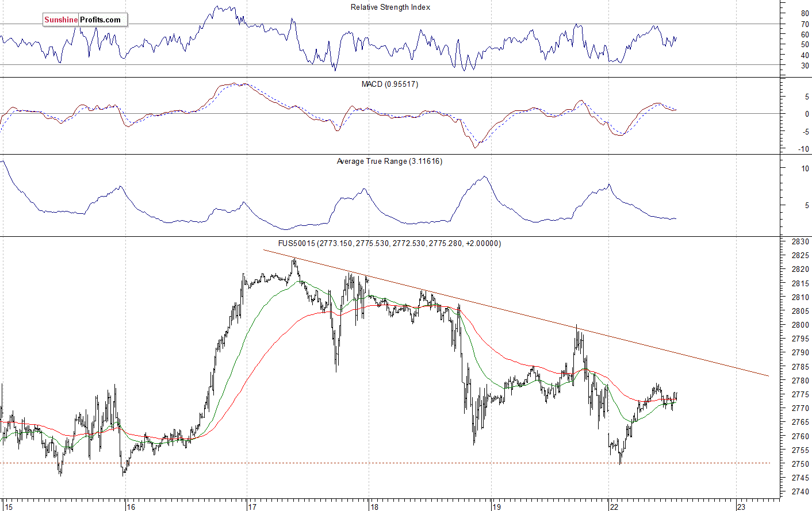Click the Average True Range (3.11616) label
This screenshot has width=812, height=511.
[x=389, y=162]
